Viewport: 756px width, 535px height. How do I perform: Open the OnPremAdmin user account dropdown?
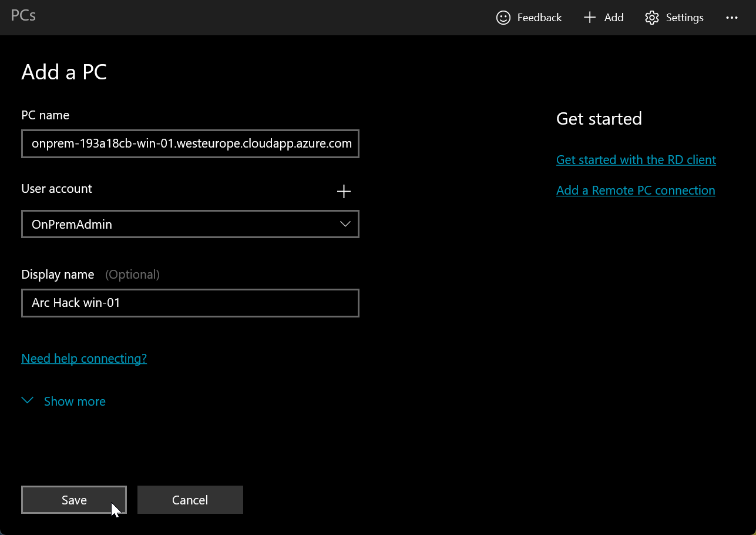(x=190, y=224)
